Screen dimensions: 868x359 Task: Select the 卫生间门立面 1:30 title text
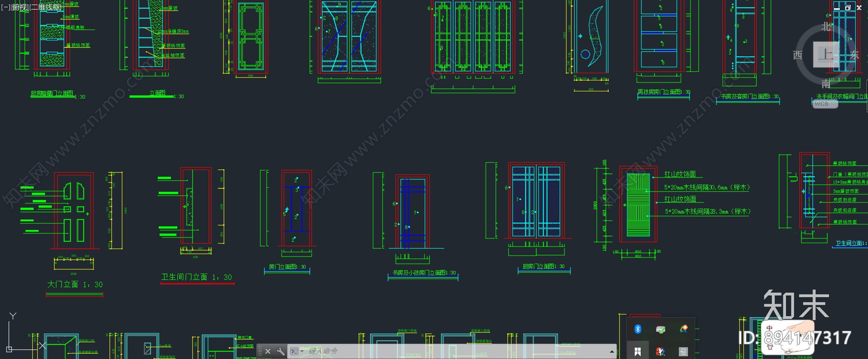[196, 277]
